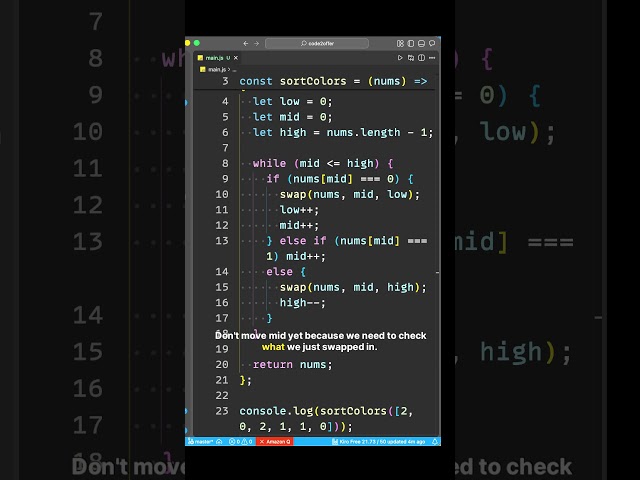
Task: Open the editor more actions menu
Action: click(432, 58)
